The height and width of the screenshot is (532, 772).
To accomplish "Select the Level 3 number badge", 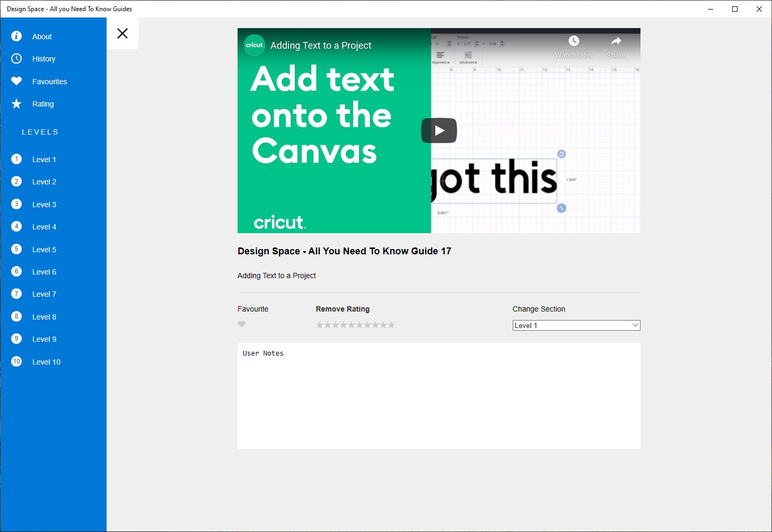I will pos(16,204).
